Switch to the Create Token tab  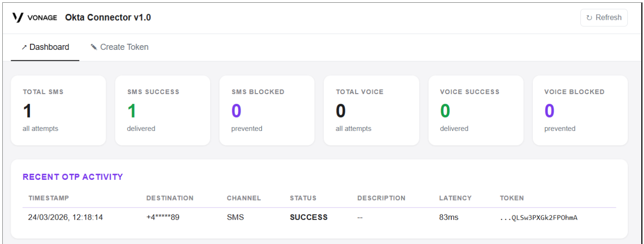(x=119, y=47)
